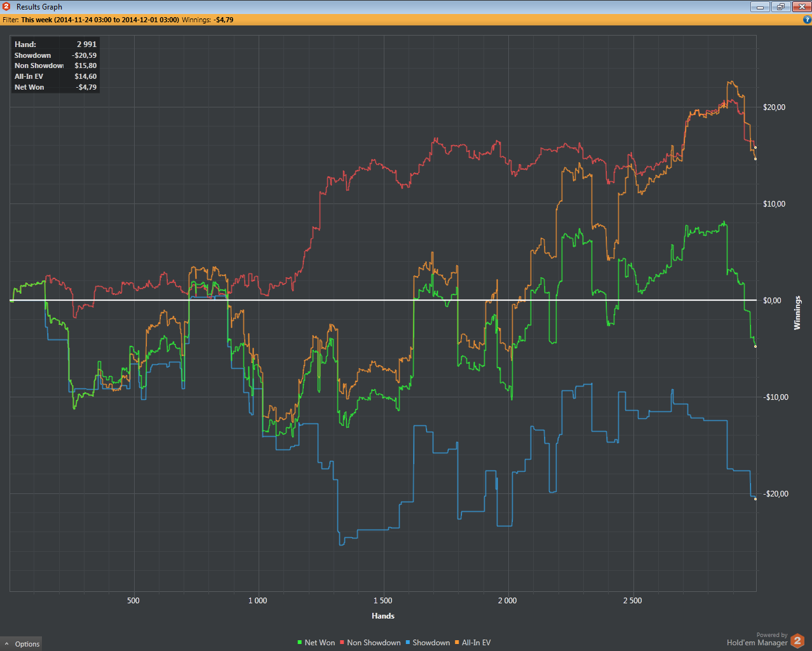This screenshot has width=812, height=651.
Task: Click the Showdown line end point marker
Action: click(x=755, y=499)
